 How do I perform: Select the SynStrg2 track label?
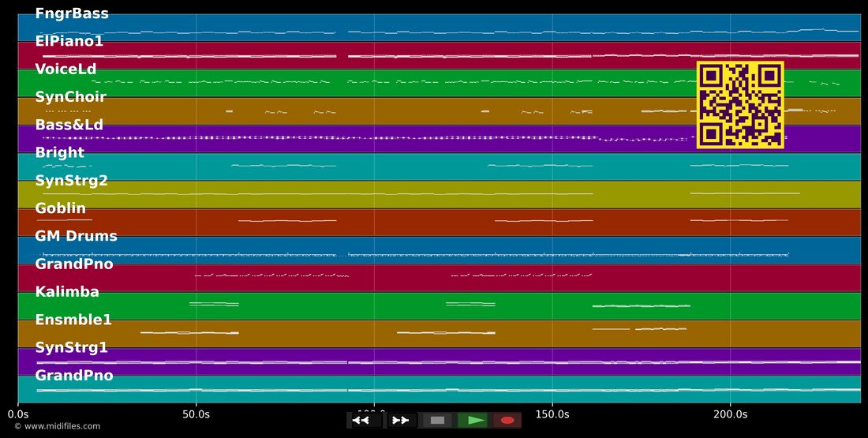(x=71, y=181)
